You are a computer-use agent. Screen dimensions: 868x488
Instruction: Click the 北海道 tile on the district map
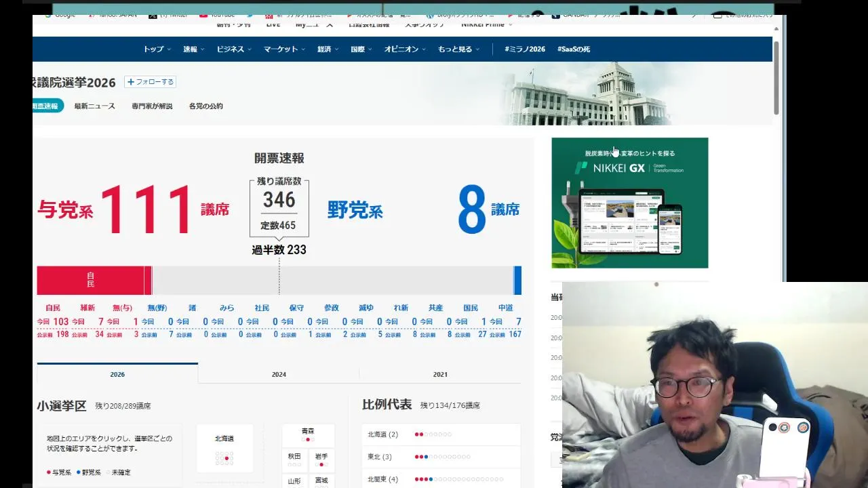(224, 449)
